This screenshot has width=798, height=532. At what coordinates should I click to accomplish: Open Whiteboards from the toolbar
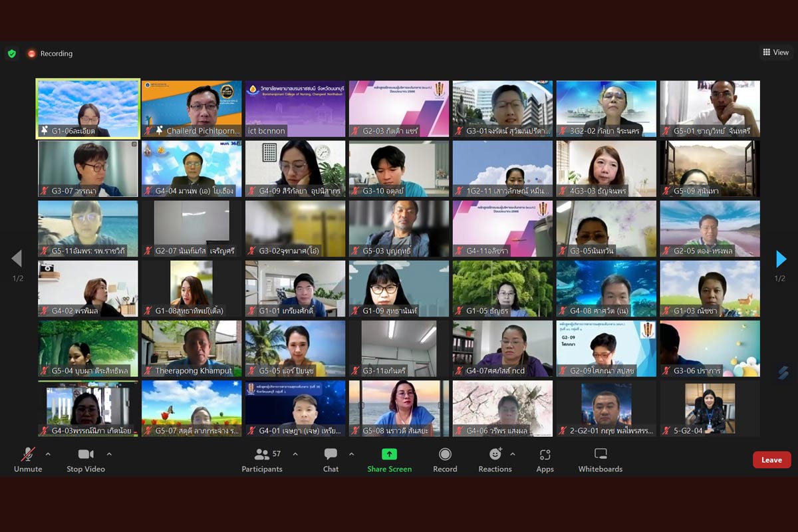600,455
